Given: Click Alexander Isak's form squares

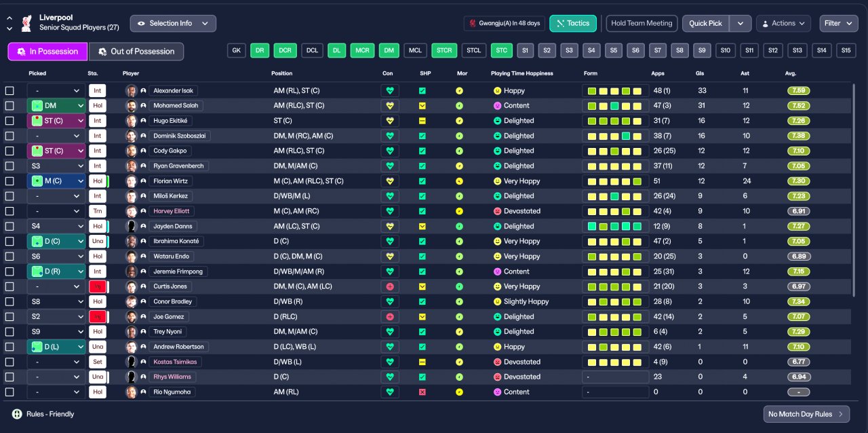Looking at the screenshot, I should 615,91.
